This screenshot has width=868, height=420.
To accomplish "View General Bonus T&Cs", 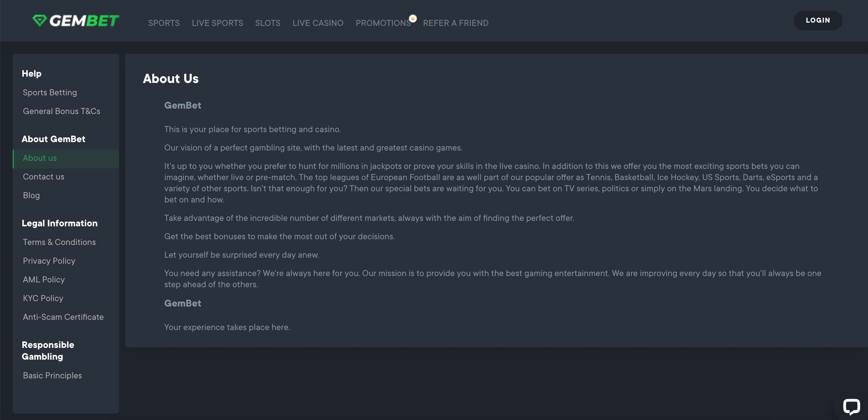I will (61, 111).
